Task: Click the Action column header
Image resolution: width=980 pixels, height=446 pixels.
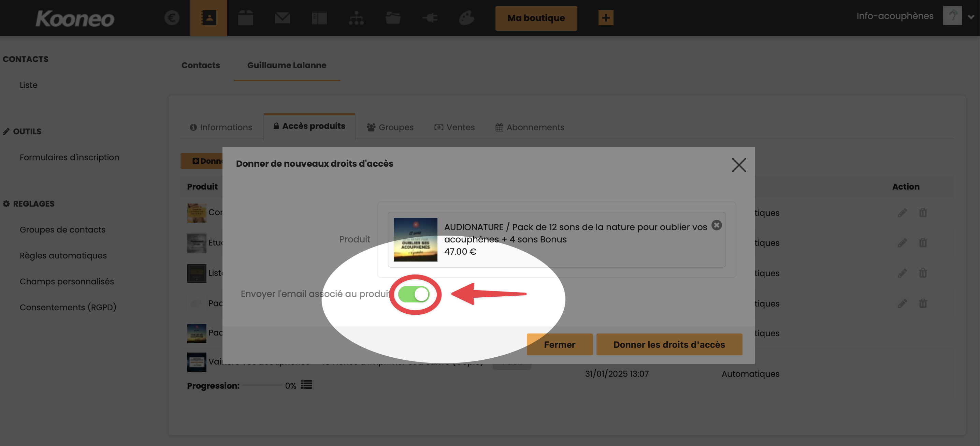Action: point(905,186)
